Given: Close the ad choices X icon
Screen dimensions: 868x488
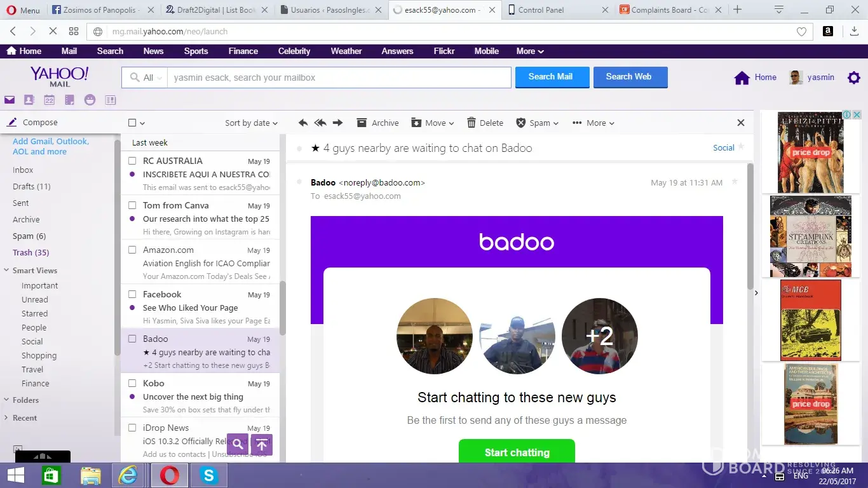Looking at the screenshot, I should pyautogui.click(x=857, y=115).
